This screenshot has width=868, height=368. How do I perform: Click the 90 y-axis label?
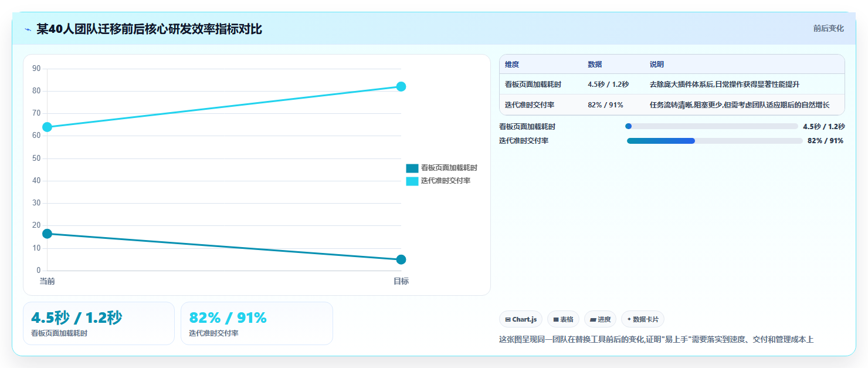[36, 69]
